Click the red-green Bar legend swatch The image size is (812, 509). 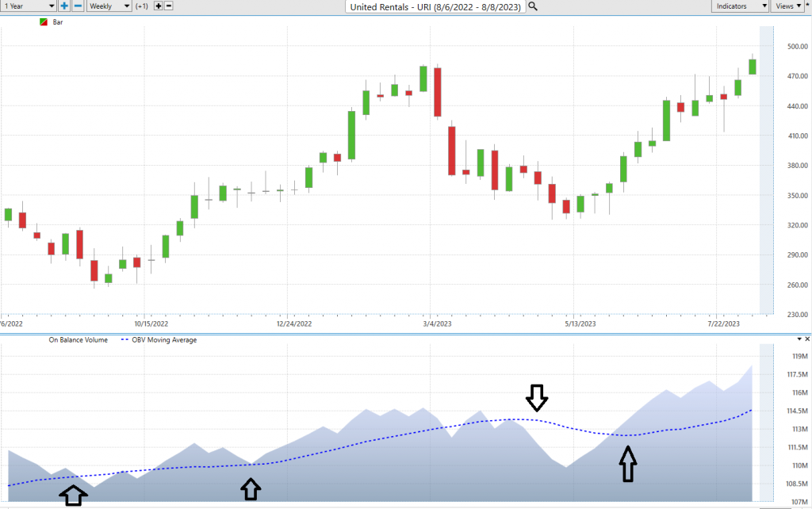[44, 22]
